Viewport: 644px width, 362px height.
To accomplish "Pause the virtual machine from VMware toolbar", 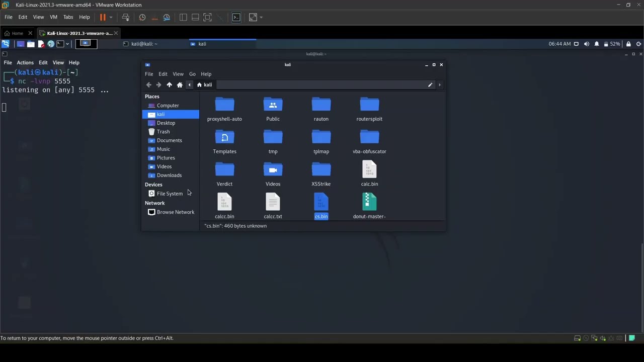I will pos(103,17).
